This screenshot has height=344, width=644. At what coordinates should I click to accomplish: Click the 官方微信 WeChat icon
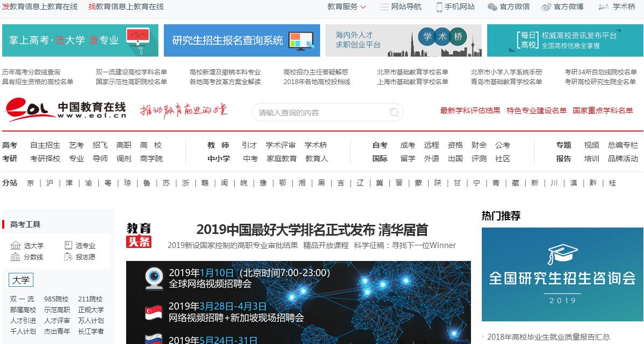coord(492,7)
